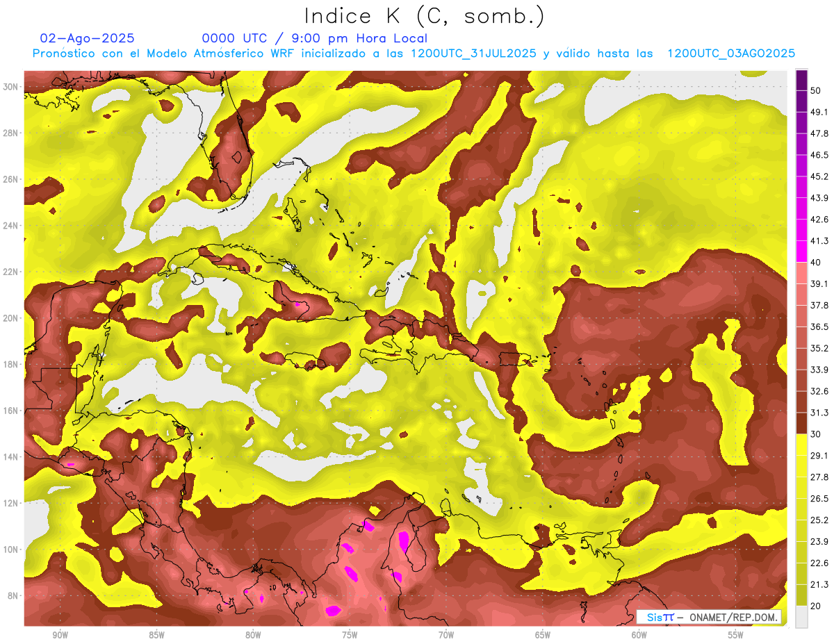Select the colorbar value "46.5"
Screen dimensions: 834x644
[x=819, y=155]
